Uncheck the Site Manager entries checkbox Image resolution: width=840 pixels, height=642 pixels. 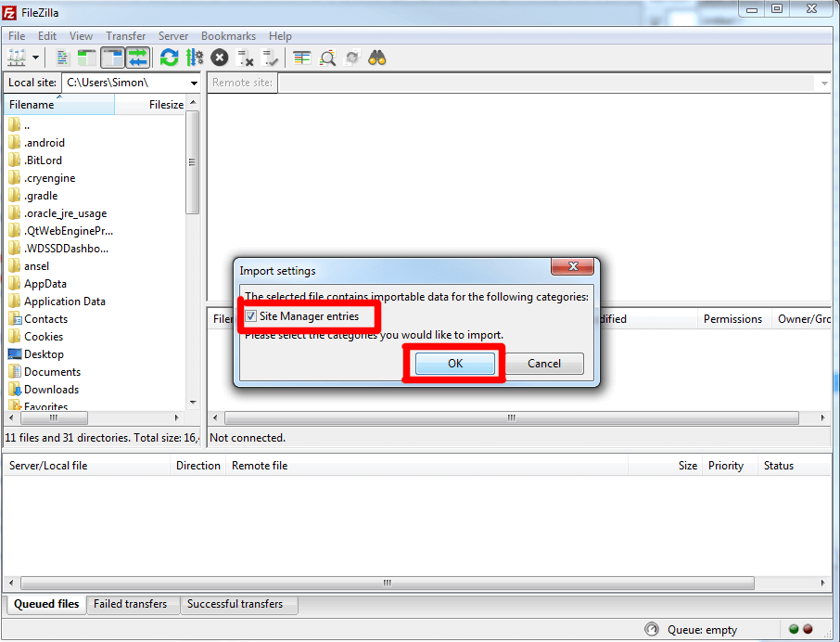pyautogui.click(x=250, y=316)
